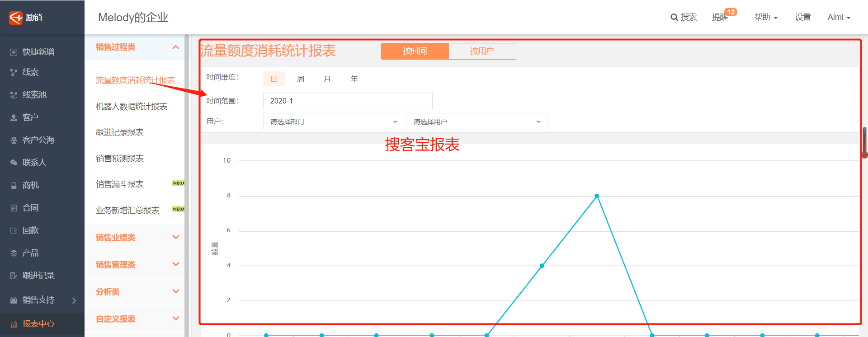868x337 pixels.
Task: Expand the 销售业绩类 report category
Action: [136, 238]
